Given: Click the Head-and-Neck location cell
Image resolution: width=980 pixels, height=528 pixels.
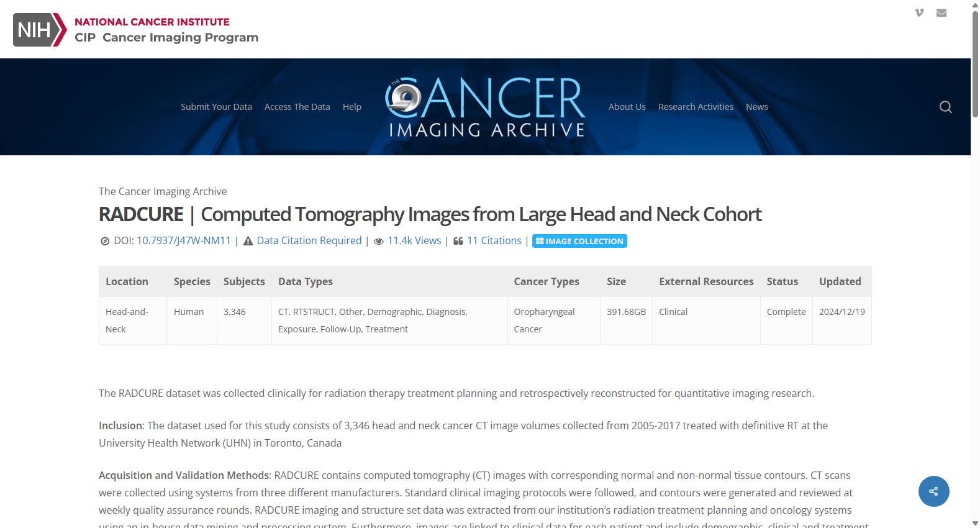Looking at the screenshot, I should (x=133, y=321).
